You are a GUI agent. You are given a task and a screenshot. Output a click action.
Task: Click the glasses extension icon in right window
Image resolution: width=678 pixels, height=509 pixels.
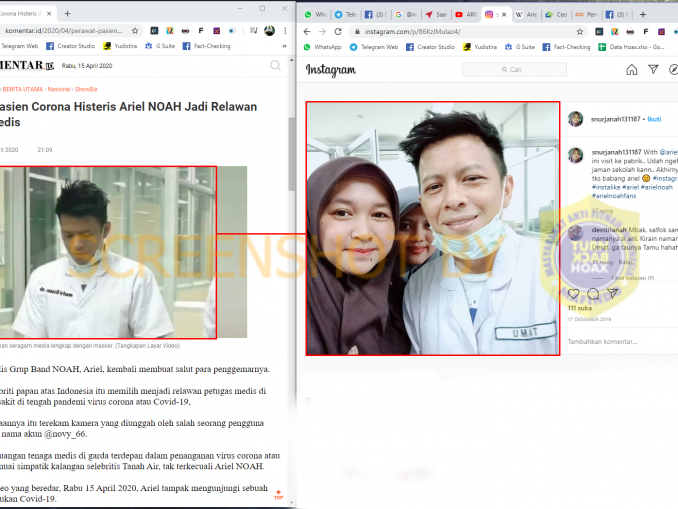630,32
